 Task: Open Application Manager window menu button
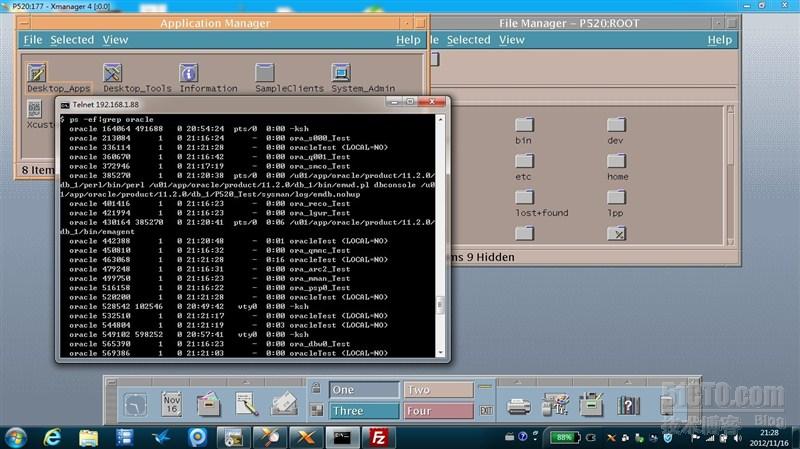(x=24, y=23)
